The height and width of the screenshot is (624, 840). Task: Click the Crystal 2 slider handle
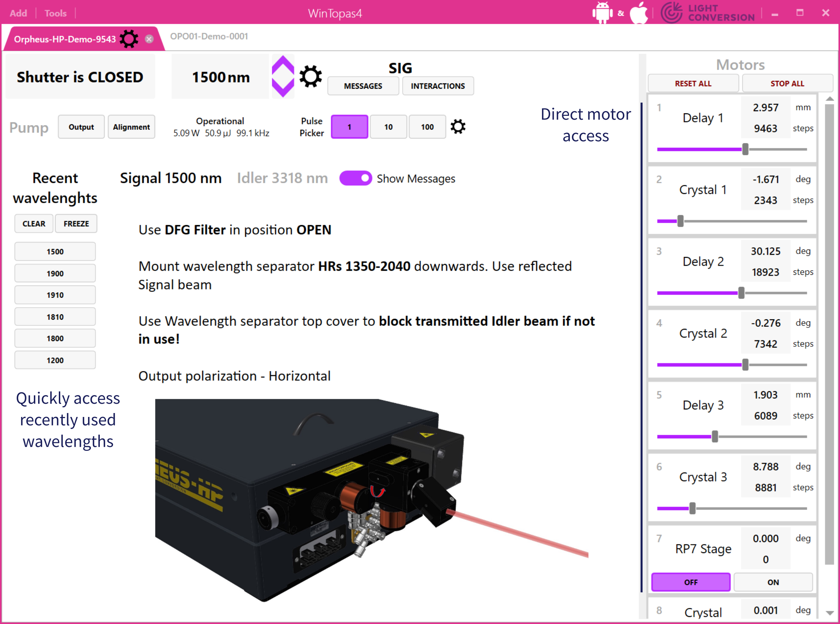pos(746,365)
